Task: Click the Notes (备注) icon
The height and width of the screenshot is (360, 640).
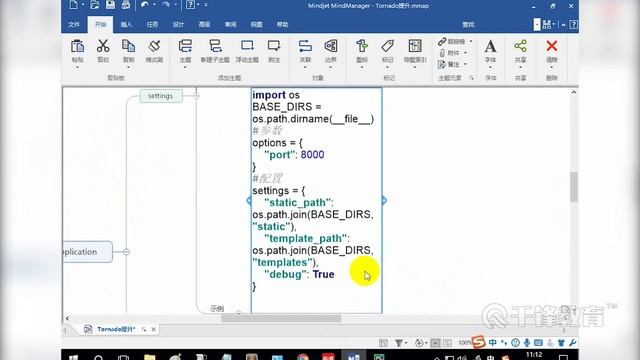Action: coord(442,64)
